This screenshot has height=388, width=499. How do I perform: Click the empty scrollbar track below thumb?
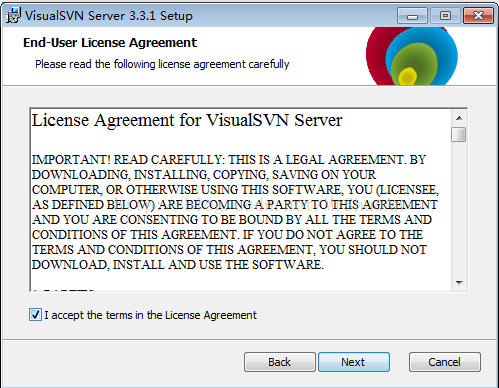(x=459, y=208)
